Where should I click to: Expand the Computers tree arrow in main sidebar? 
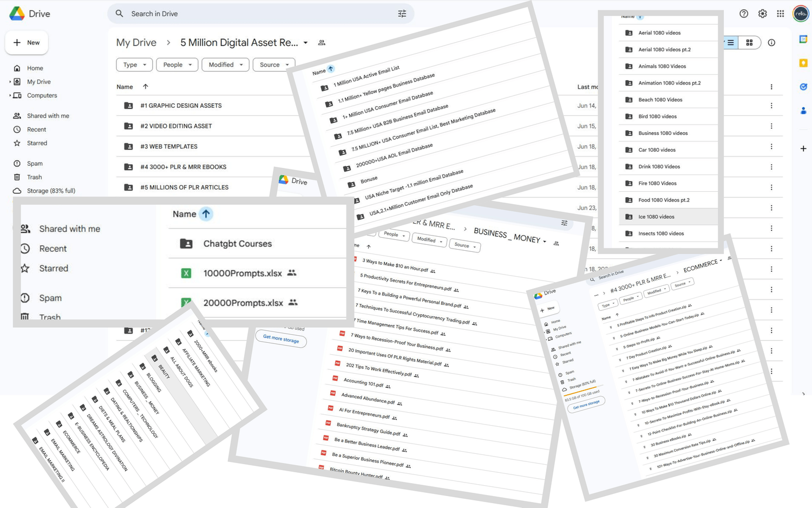pyautogui.click(x=10, y=95)
